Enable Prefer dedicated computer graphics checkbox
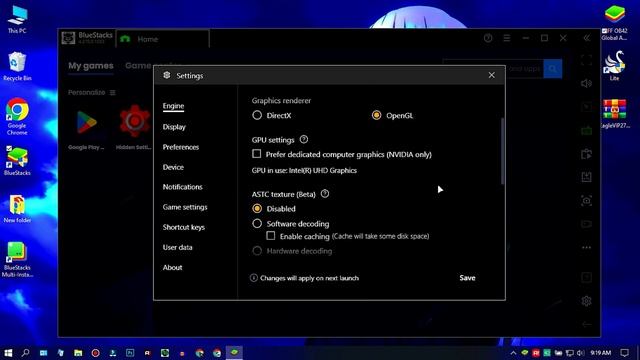Screen dimensions: 640x360 coord(257,154)
